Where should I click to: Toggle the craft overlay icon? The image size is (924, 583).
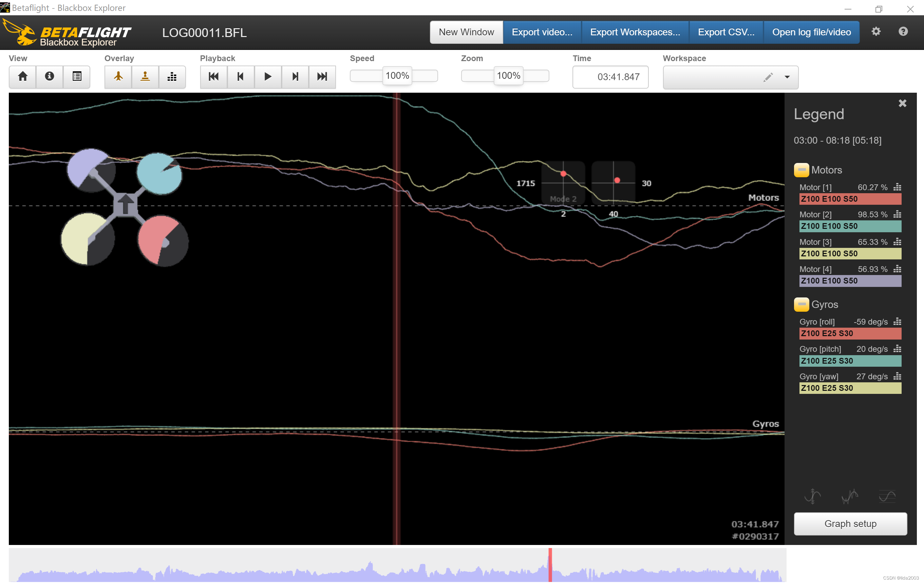[x=118, y=76]
